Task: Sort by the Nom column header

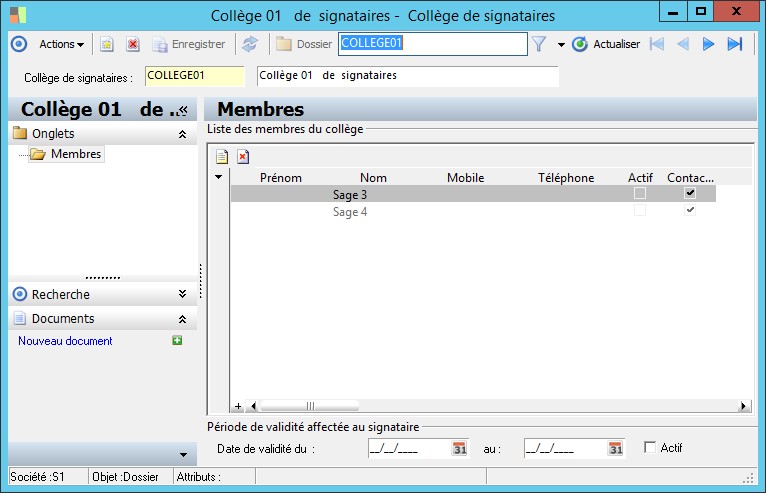Action: [x=373, y=178]
